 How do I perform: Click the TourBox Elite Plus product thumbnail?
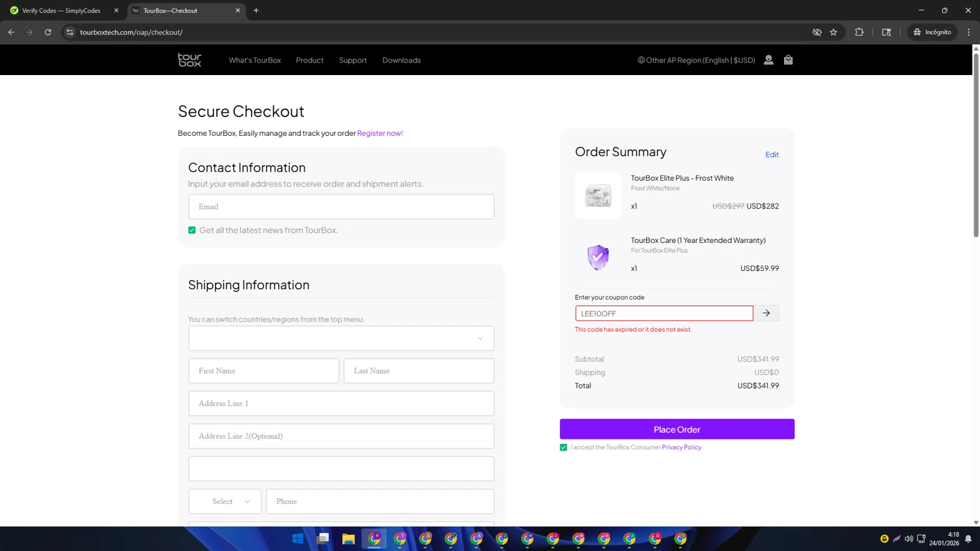598,195
